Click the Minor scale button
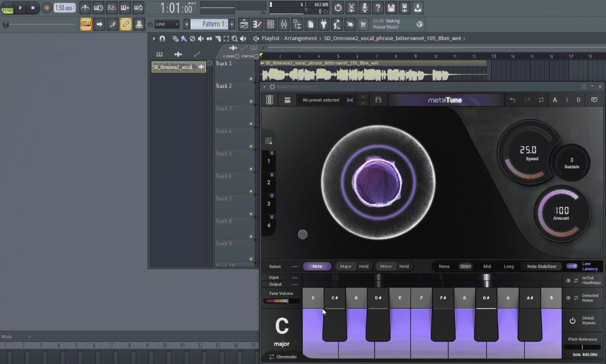Viewport: 606px width, 364px height. click(x=385, y=267)
